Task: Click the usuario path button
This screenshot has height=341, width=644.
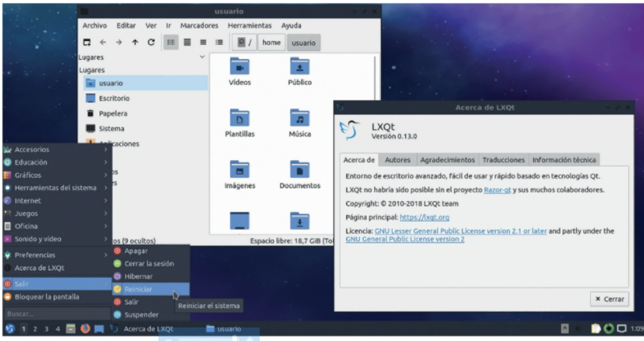Action: [304, 43]
